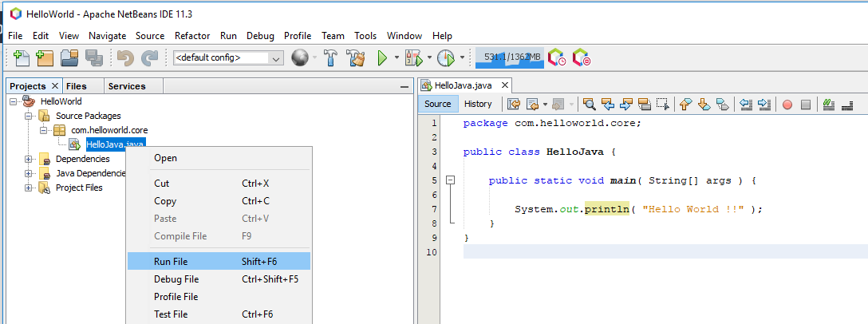Choose Debug File from context menu

tap(219, 279)
